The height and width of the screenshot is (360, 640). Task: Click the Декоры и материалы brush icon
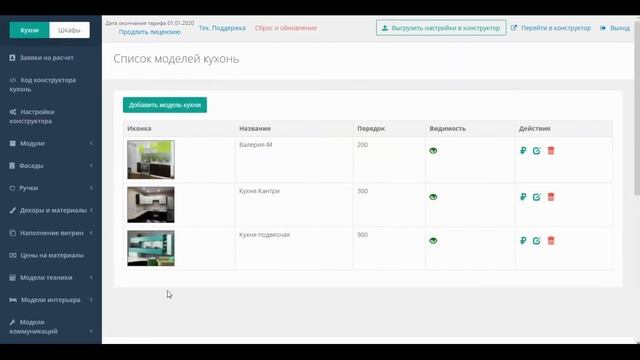click(13, 210)
